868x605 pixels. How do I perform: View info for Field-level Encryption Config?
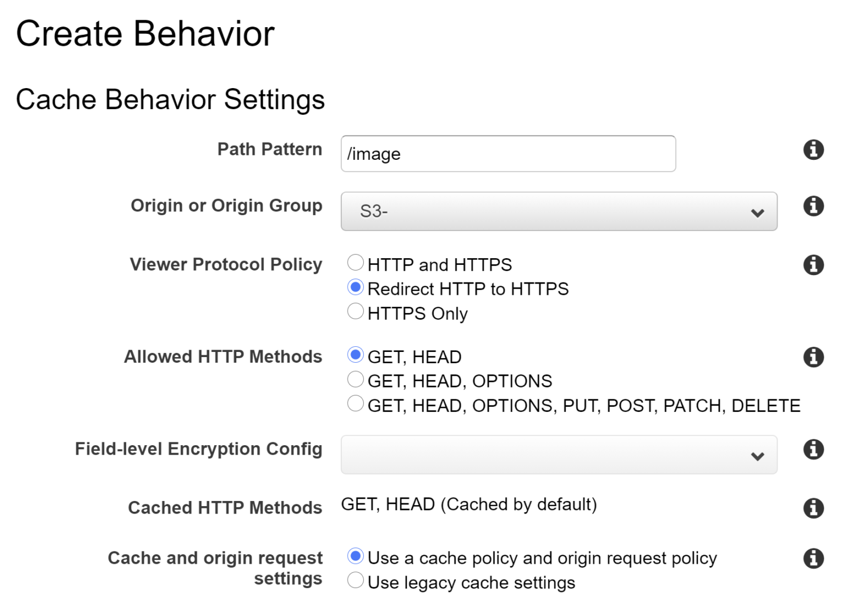[813, 450]
